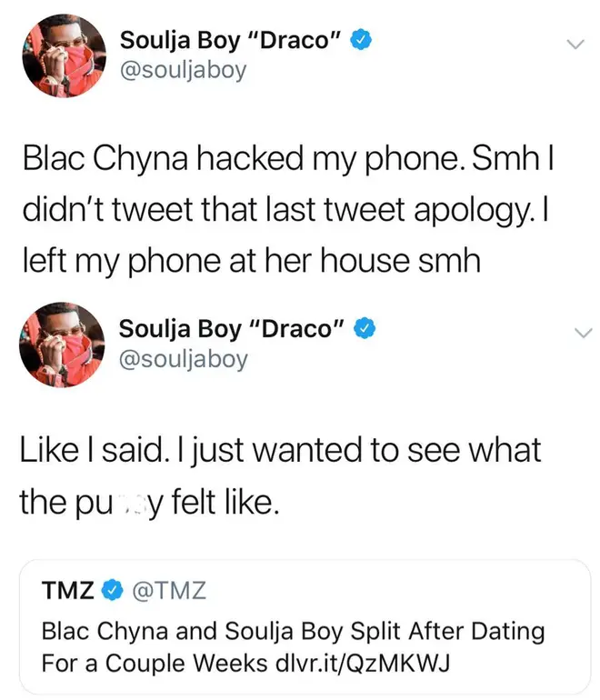Expand the second tweet's options chevron
This screenshot has width=600, height=700.
583,333
